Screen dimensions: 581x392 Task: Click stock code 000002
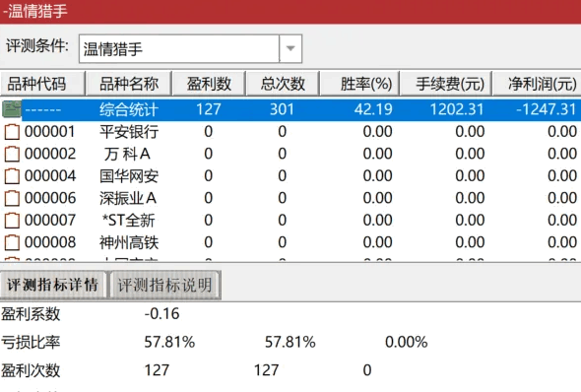(x=50, y=154)
